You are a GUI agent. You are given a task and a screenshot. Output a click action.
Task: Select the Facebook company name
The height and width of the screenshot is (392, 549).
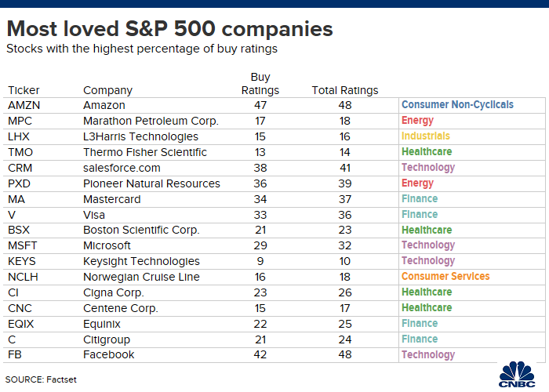click(x=108, y=354)
